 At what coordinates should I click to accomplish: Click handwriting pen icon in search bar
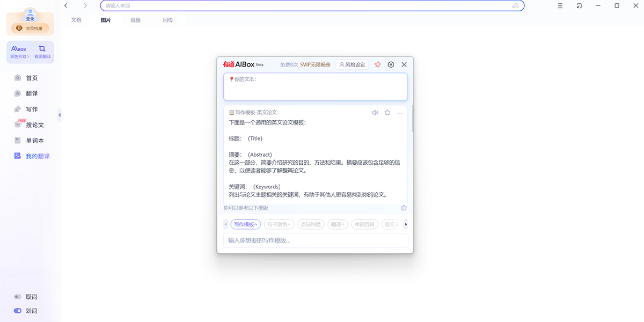[x=515, y=6]
